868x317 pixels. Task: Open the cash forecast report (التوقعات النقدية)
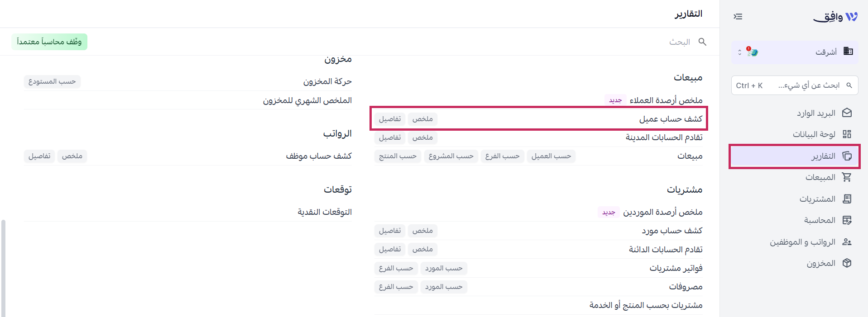click(x=324, y=212)
